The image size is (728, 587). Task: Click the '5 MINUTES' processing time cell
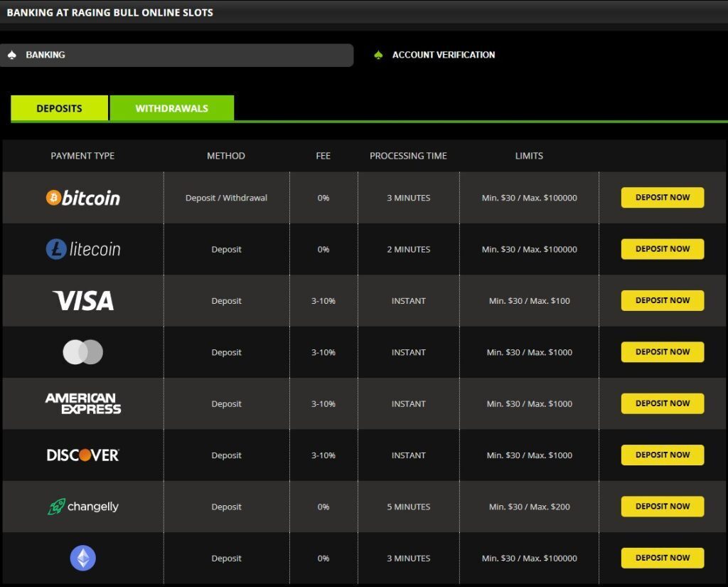pyautogui.click(x=409, y=507)
